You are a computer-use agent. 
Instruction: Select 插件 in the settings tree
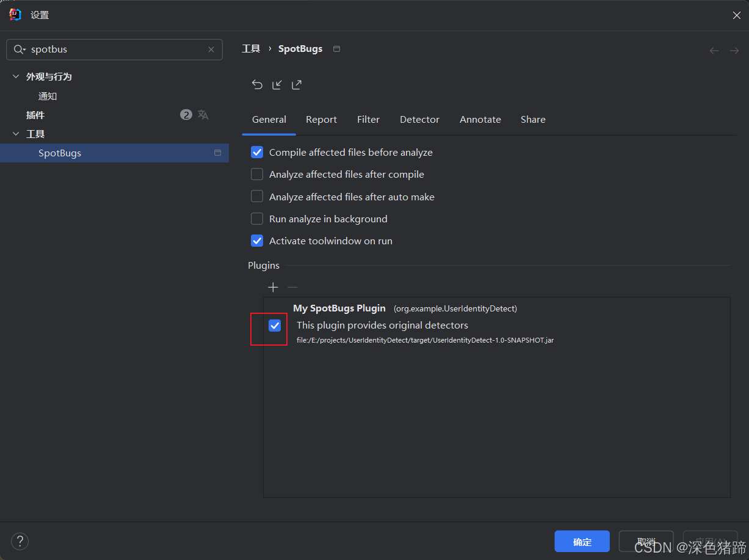[x=35, y=115]
